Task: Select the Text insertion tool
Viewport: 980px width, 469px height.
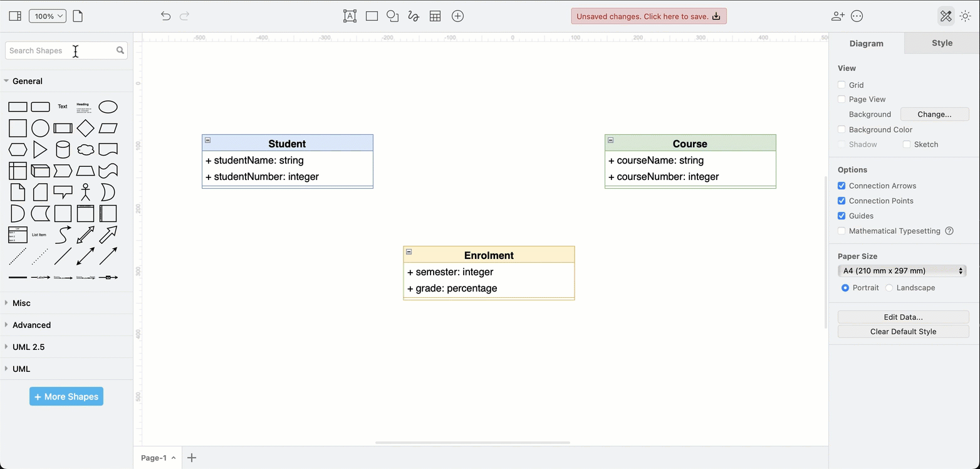Action: [x=350, y=16]
